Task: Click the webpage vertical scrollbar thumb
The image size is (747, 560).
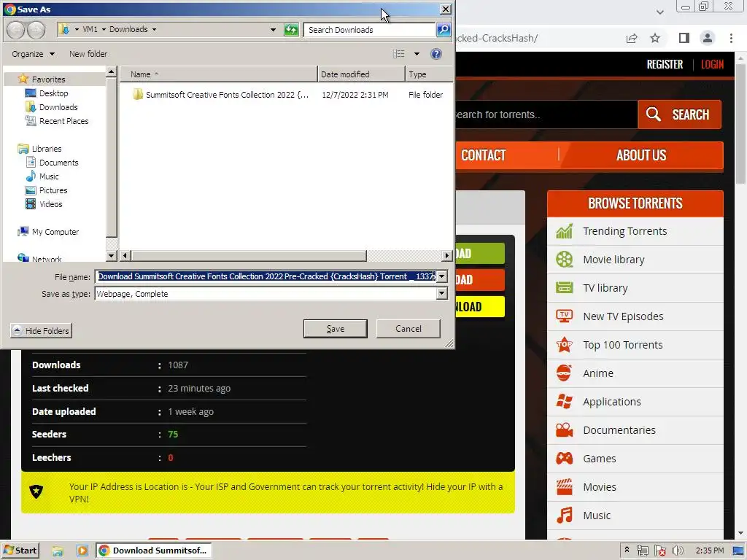Action: click(740, 125)
